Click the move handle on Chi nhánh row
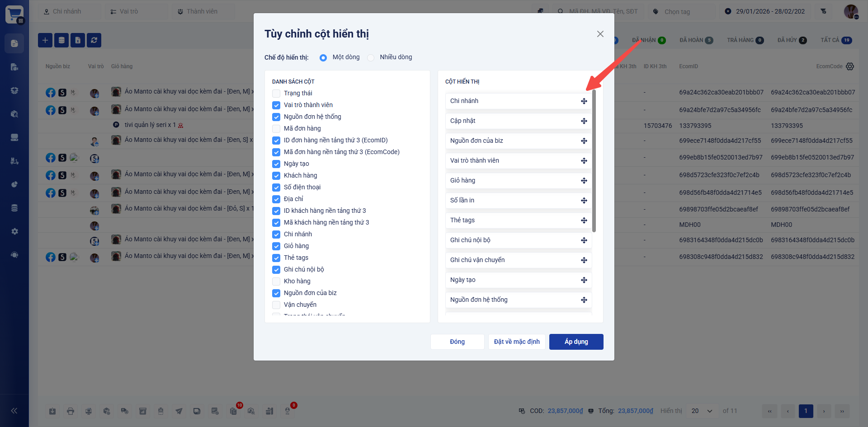868x427 pixels. (x=584, y=101)
